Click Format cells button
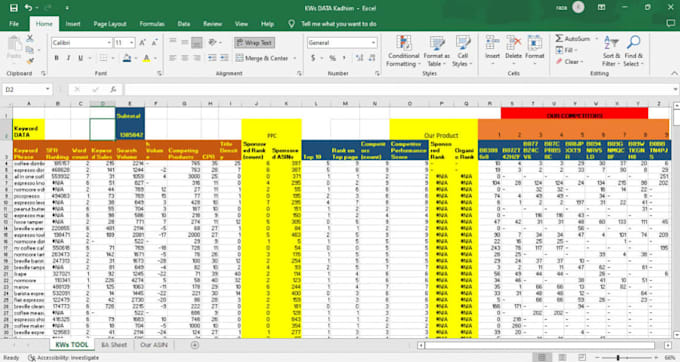Viewport: 680px width, 362px height. (534, 49)
